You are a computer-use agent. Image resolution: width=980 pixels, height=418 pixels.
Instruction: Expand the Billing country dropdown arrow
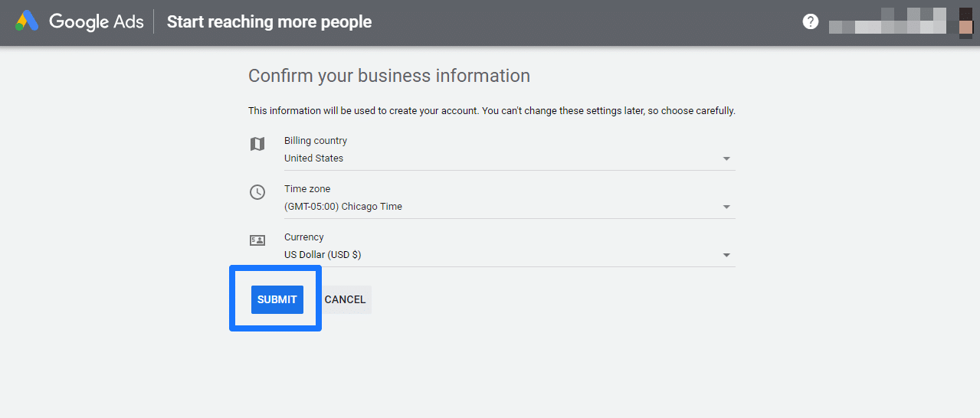[x=726, y=158]
